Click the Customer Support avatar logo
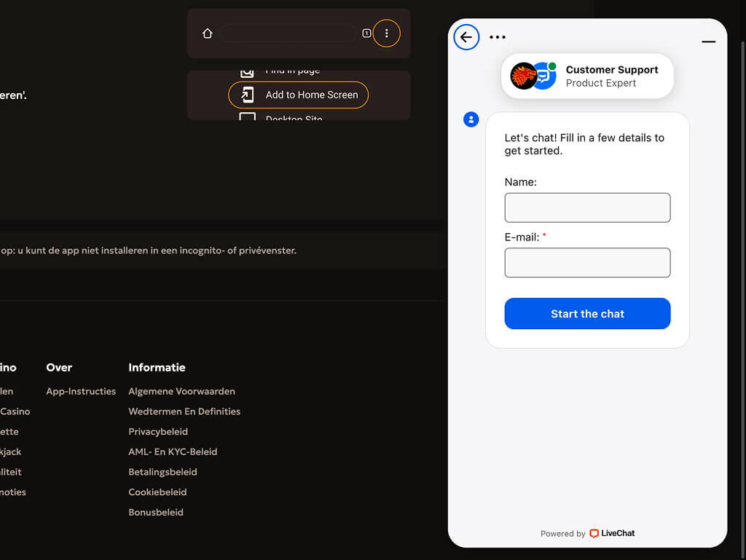 533,76
